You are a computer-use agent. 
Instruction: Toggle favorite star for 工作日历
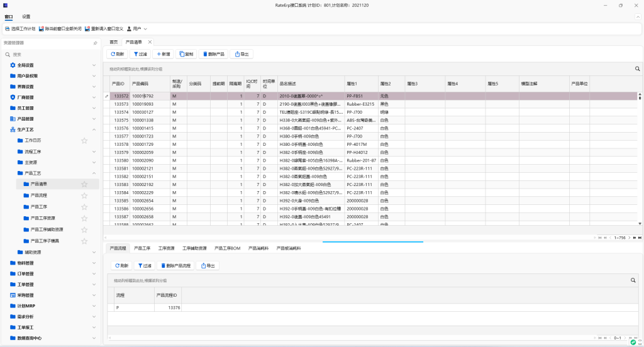click(x=84, y=140)
